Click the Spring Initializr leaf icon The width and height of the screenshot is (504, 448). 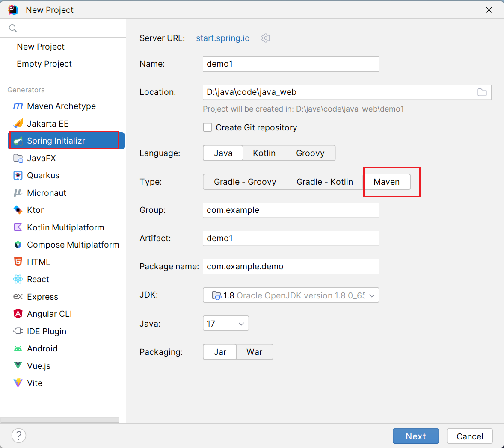(18, 141)
